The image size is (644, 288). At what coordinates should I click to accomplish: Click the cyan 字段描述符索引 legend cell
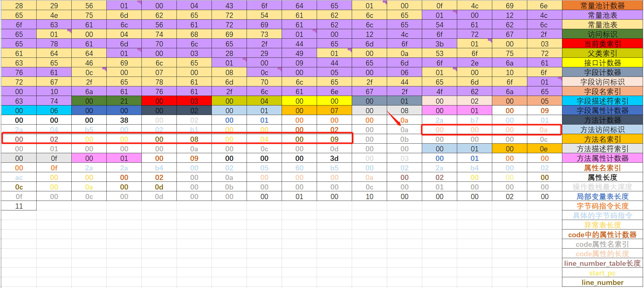602,101
